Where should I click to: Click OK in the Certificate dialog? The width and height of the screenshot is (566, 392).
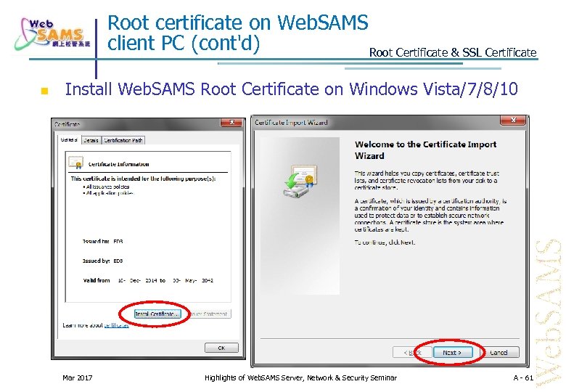(221, 348)
